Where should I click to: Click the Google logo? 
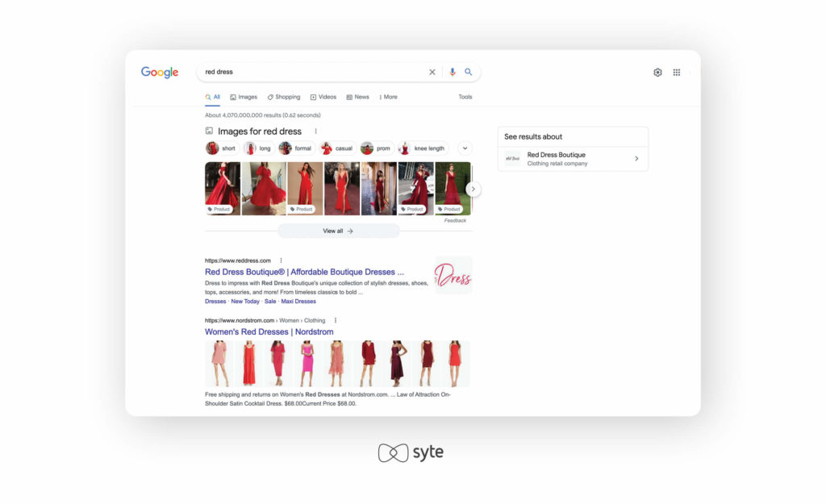(160, 73)
